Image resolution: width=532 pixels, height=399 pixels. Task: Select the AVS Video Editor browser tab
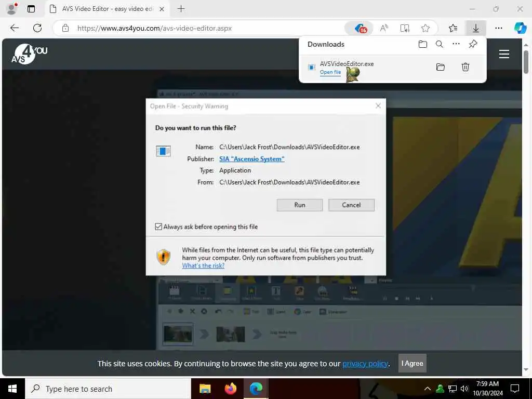tap(107, 9)
